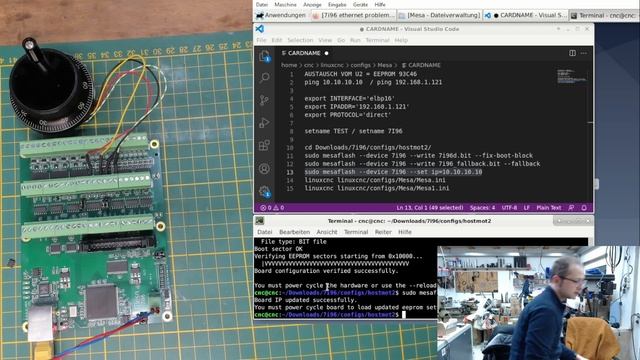Open Anzeige menu in top VM menu bar
The height and width of the screenshot is (360, 640).
(x=312, y=4)
